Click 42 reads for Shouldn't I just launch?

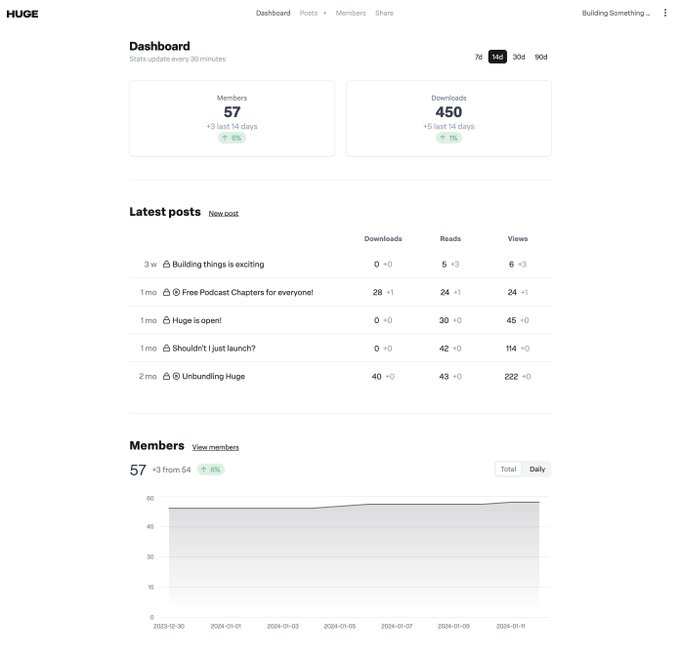[x=444, y=348]
